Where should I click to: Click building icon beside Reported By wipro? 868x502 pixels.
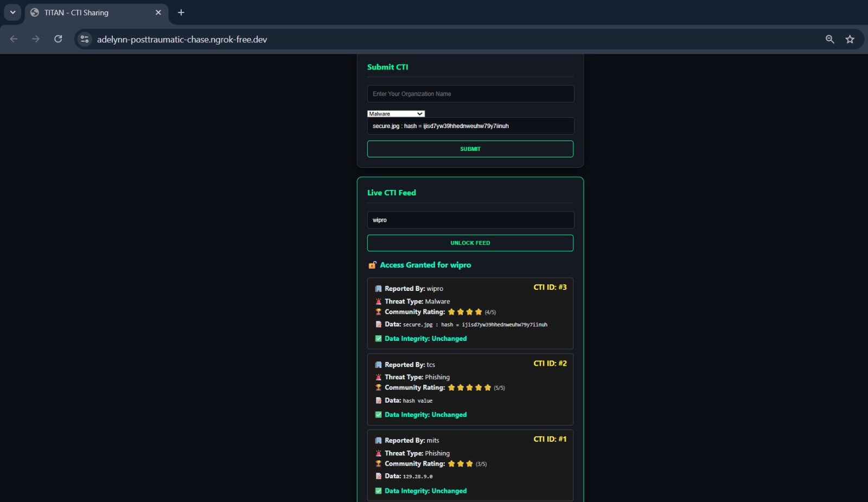[379, 289]
